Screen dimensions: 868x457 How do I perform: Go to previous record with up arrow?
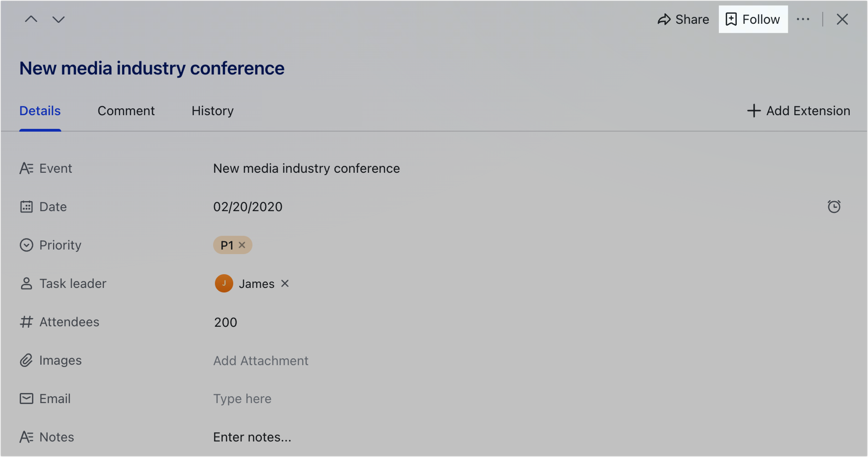[31, 19]
